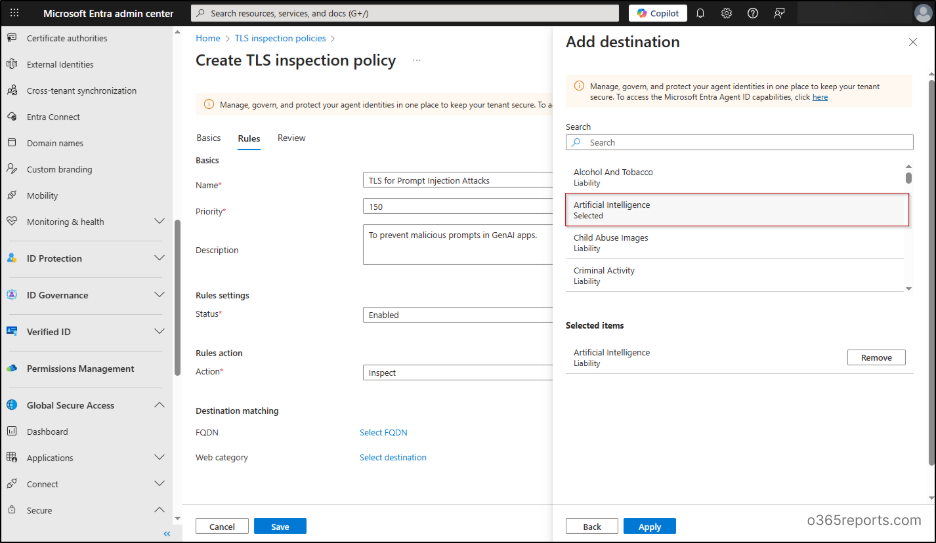
Task: Click the Entra Connect sidebar icon
Action: (12, 116)
